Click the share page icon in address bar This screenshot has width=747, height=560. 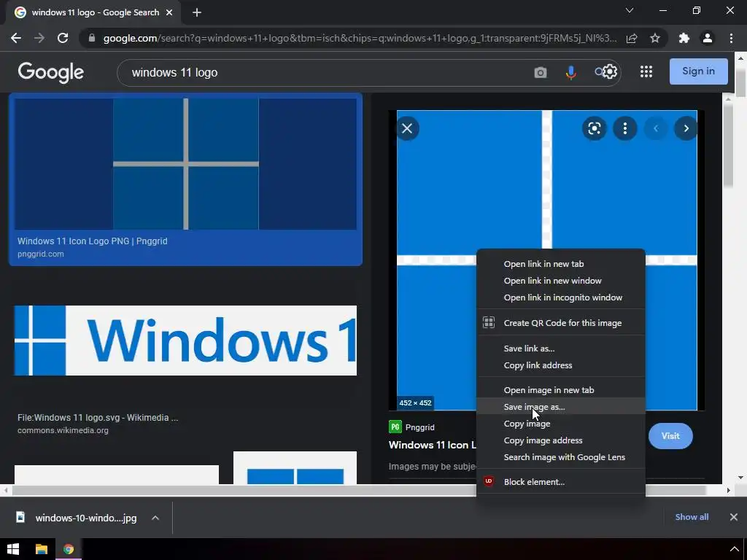coord(632,38)
